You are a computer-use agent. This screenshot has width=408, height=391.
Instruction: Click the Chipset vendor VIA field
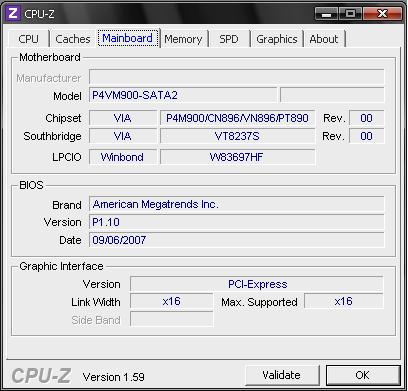click(x=123, y=118)
